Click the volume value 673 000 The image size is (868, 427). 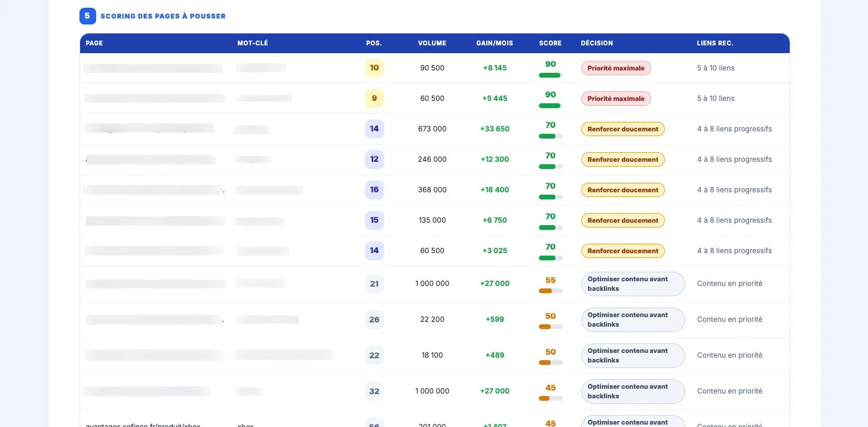pyautogui.click(x=432, y=129)
